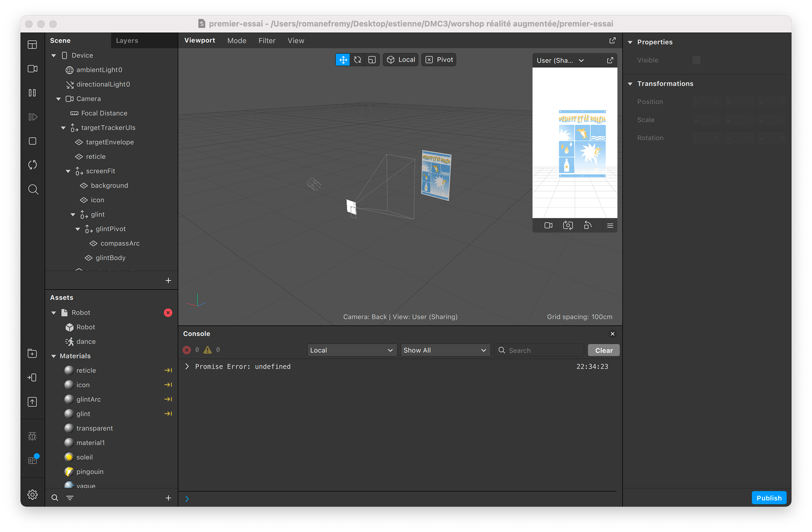Toggle the Pivot mode button
Viewport: 812px width, 532px height.
tap(439, 60)
